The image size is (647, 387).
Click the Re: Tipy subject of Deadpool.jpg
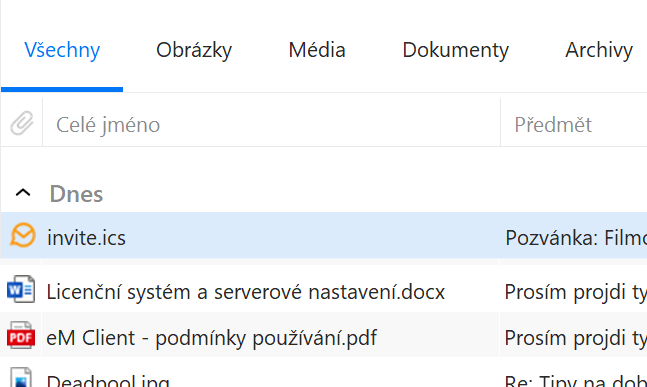[576, 380]
